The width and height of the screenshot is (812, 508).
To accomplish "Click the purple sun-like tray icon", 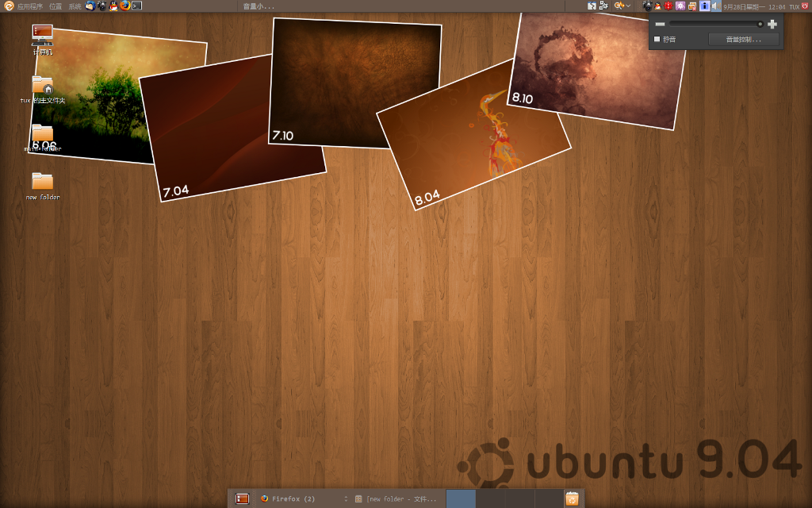I will [x=680, y=6].
